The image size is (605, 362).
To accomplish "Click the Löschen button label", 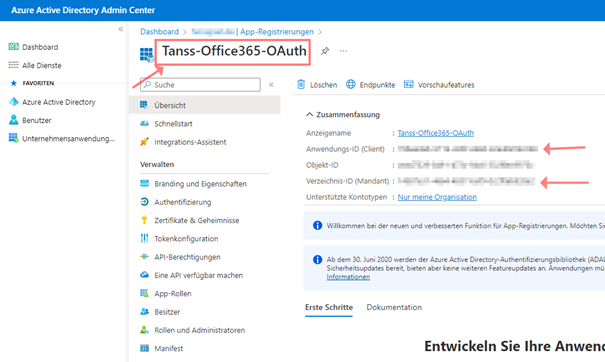I will pos(323,85).
